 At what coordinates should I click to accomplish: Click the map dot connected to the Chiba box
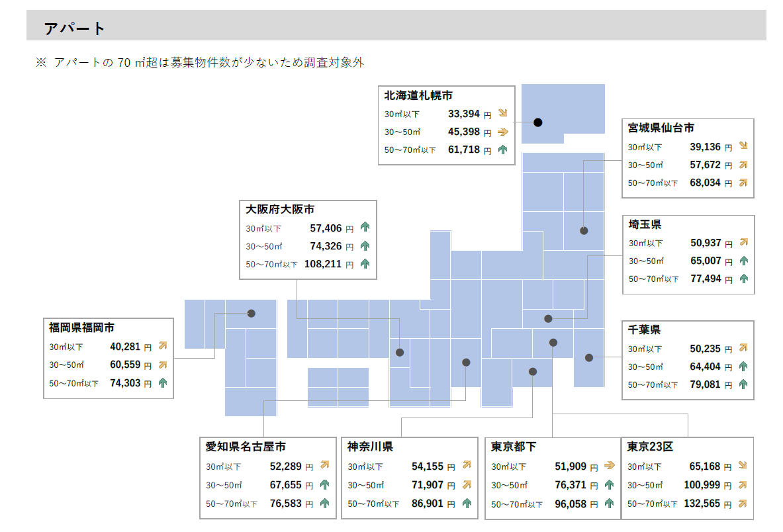(x=589, y=357)
